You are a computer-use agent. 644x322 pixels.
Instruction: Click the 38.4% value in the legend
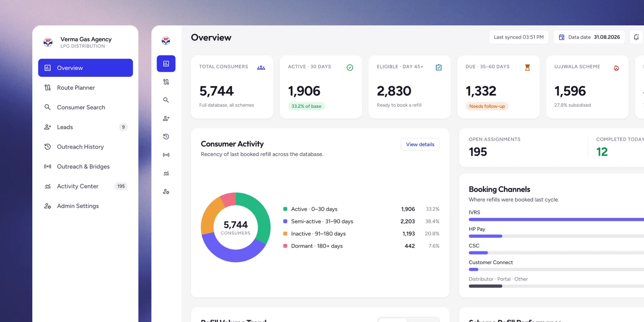(432, 221)
